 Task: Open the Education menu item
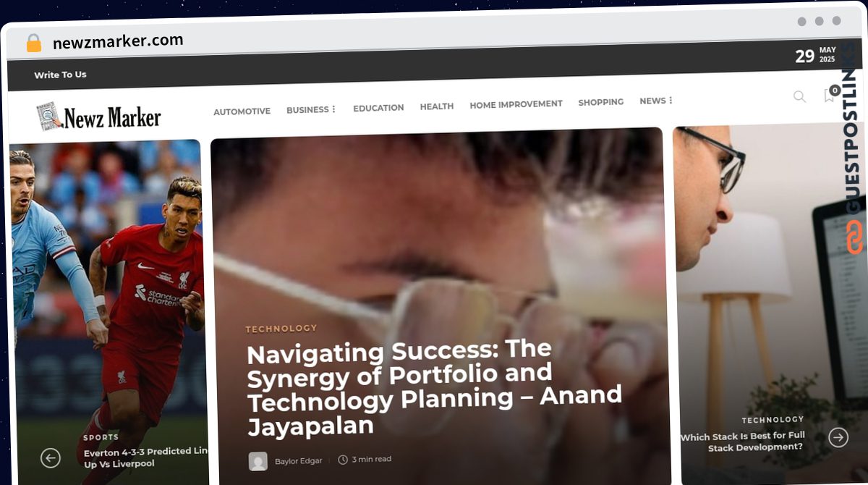coord(378,108)
